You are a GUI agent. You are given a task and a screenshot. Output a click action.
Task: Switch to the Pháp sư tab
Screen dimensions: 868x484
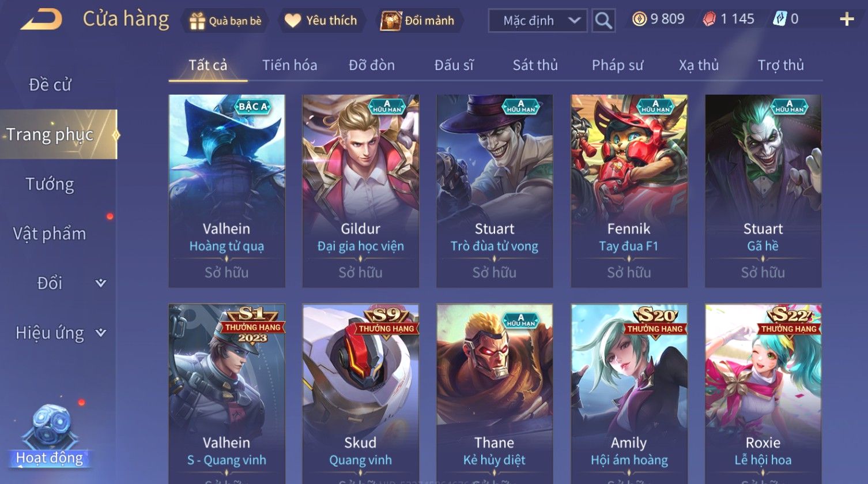[617, 65]
